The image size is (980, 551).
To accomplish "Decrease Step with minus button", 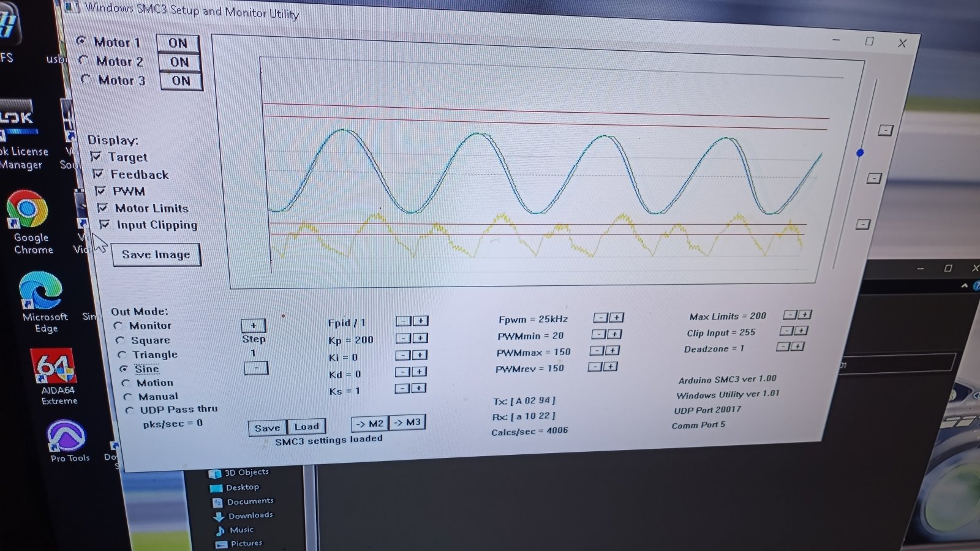I will click(256, 368).
